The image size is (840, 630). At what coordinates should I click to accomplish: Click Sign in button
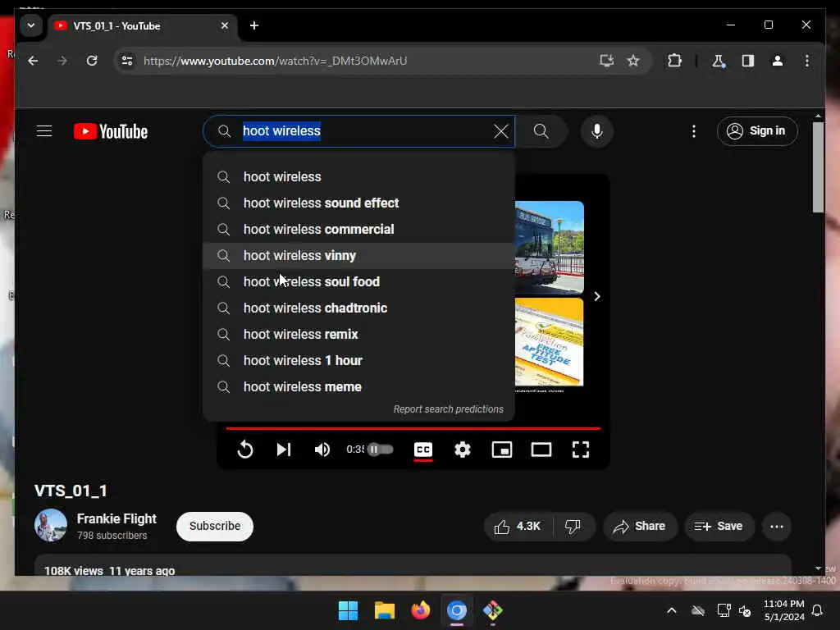757,131
